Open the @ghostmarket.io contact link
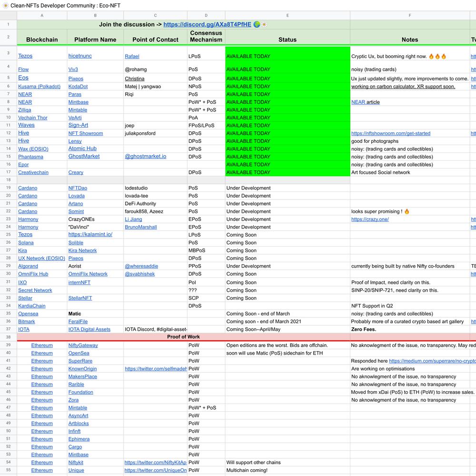 coord(145,156)
